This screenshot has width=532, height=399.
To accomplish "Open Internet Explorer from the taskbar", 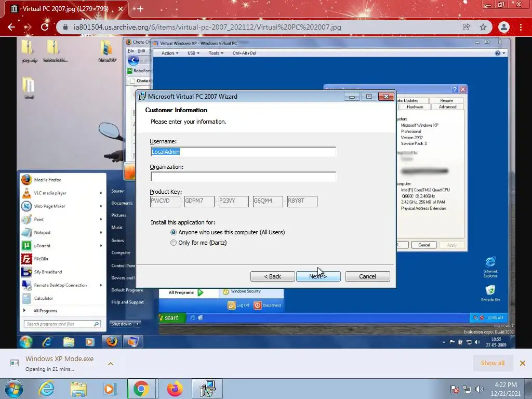I will coord(46,389).
